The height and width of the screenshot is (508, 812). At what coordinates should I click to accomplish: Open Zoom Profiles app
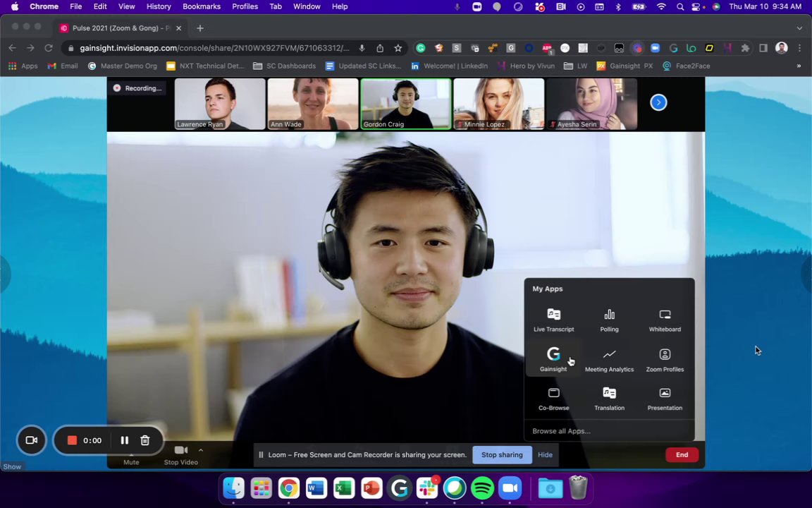(x=665, y=360)
